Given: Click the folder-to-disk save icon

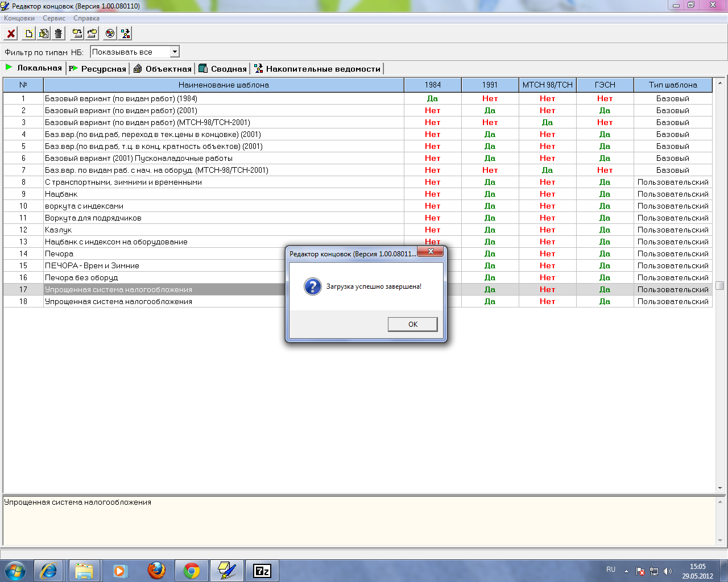Looking at the screenshot, I should [77, 34].
